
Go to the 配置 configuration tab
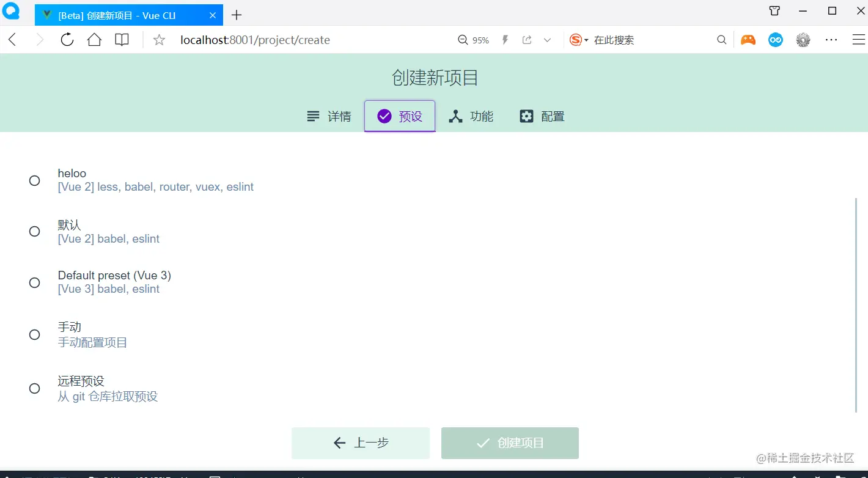[542, 116]
